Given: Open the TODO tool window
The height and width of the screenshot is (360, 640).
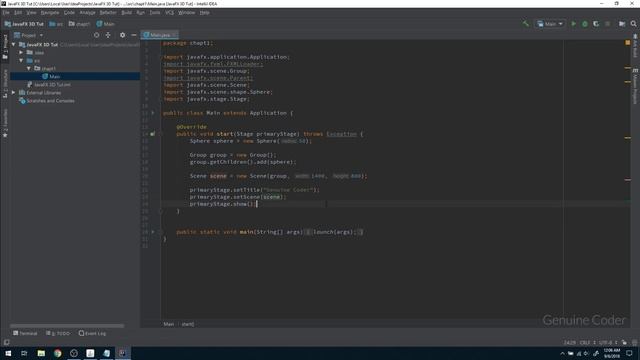Looking at the screenshot, I should click(x=58, y=333).
